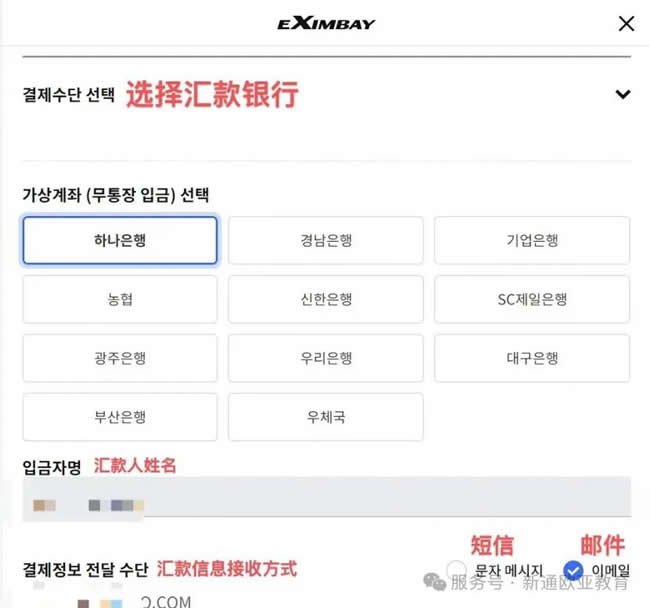
Task: Collapse the 결제수단 선택 section chevron
Action: (623, 94)
